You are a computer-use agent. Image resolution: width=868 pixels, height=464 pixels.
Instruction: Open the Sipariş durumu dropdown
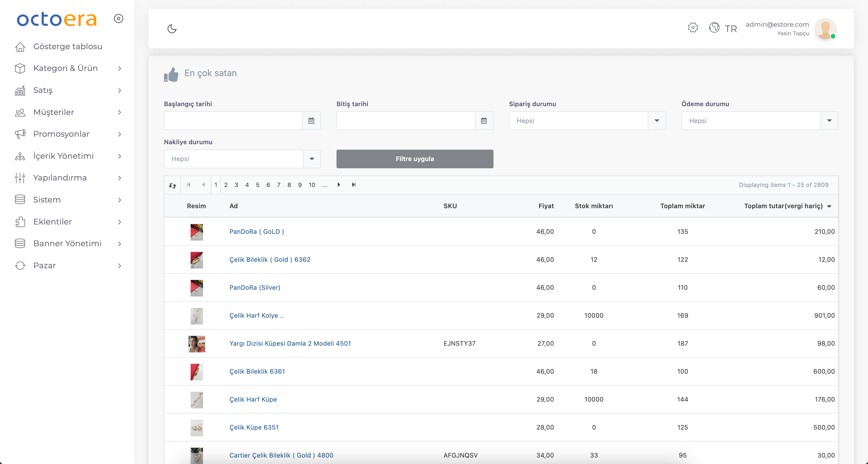pos(657,121)
